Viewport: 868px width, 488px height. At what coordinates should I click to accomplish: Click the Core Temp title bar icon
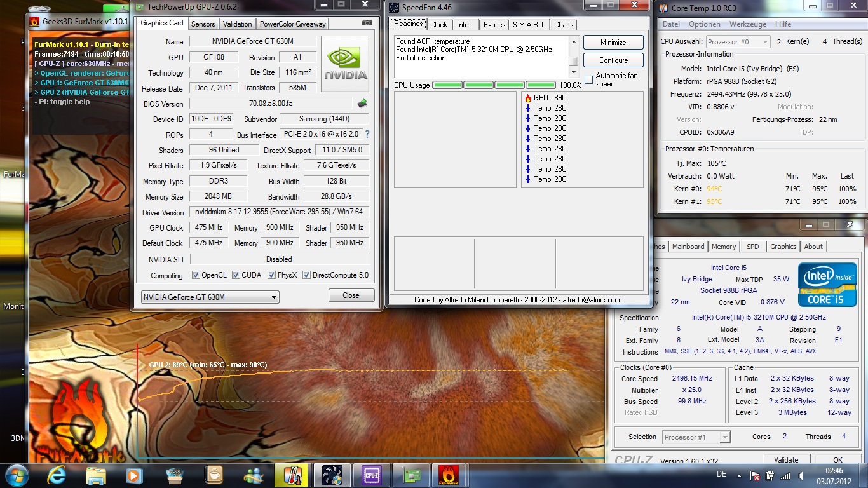click(664, 8)
